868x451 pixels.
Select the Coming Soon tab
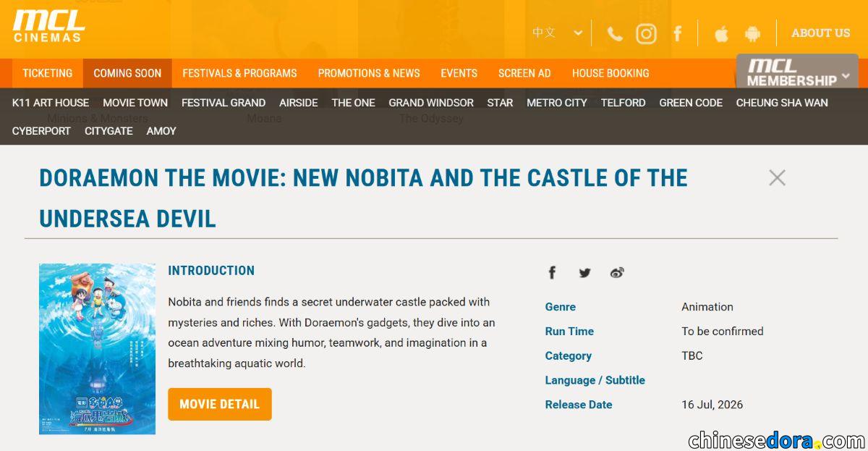coord(127,73)
